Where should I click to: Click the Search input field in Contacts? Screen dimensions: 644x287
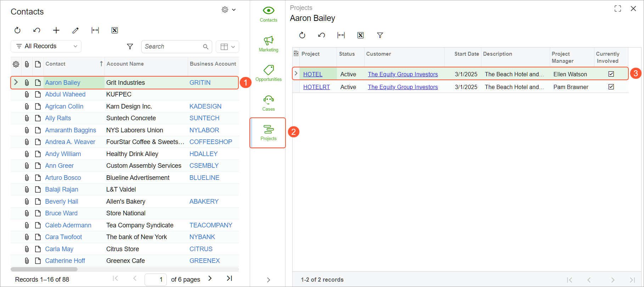172,46
